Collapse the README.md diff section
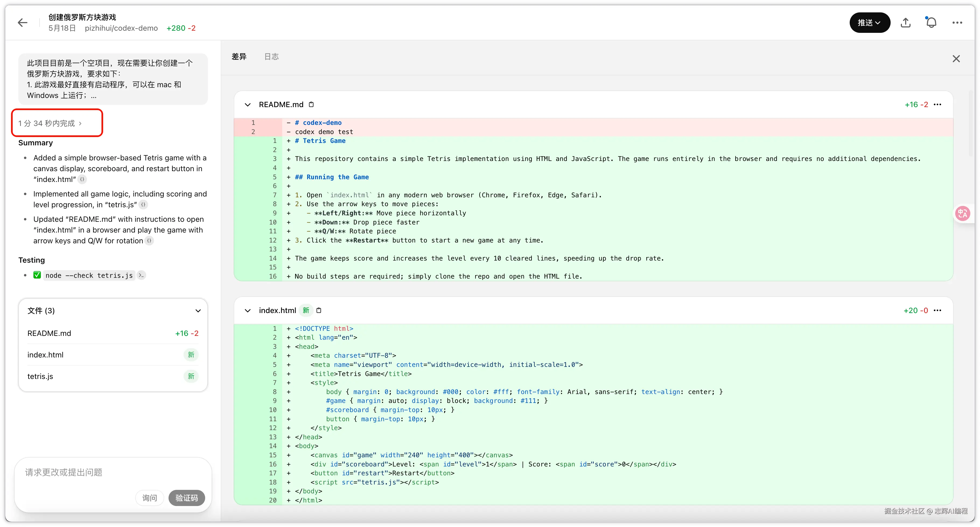The width and height of the screenshot is (980, 527). [248, 104]
